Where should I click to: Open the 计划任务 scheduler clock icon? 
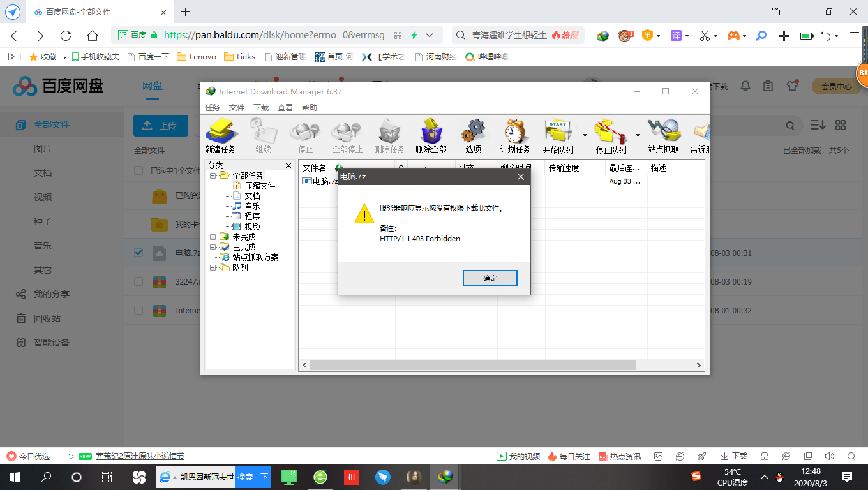(514, 137)
